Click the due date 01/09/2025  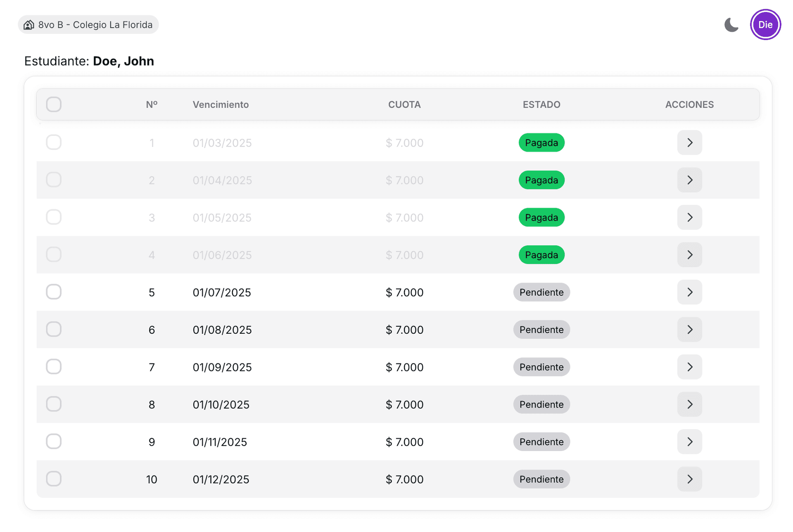pyautogui.click(x=222, y=367)
